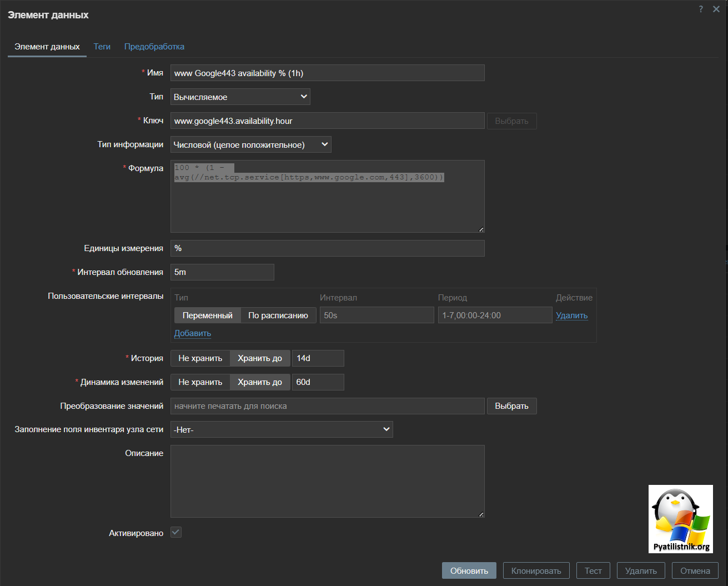Click the Преобразование значений search field
728x586 pixels.
tap(328, 406)
